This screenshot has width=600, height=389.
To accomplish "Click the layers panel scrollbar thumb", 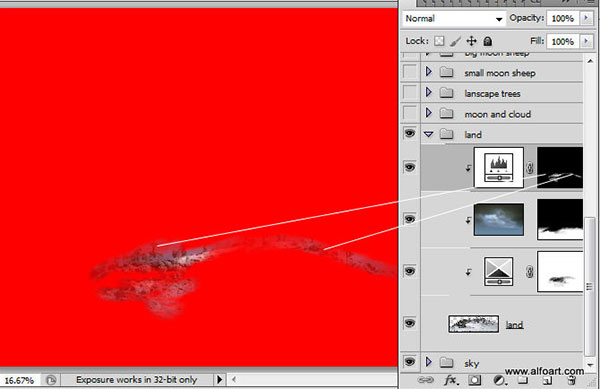I will click(589, 286).
